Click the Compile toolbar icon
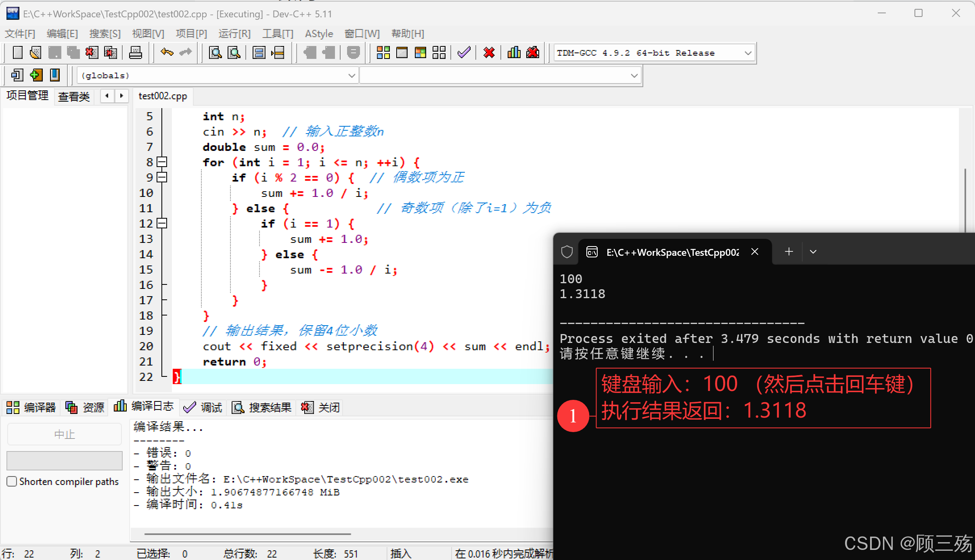This screenshot has height=560, width=975. click(x=383, y=52)
